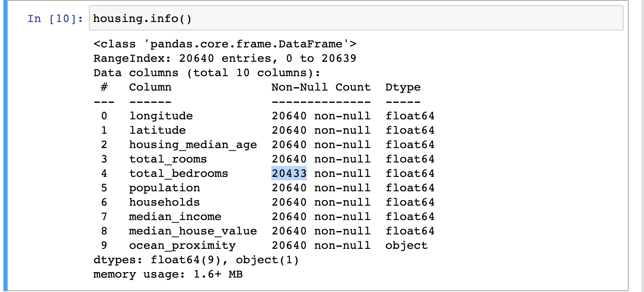
Task: Click the pandas DataFrame class line in output
Action: (225, 44)
